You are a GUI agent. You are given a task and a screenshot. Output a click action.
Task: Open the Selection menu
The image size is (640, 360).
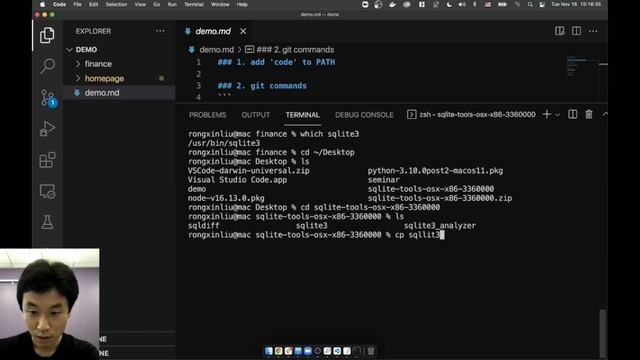tap(116, 4)
